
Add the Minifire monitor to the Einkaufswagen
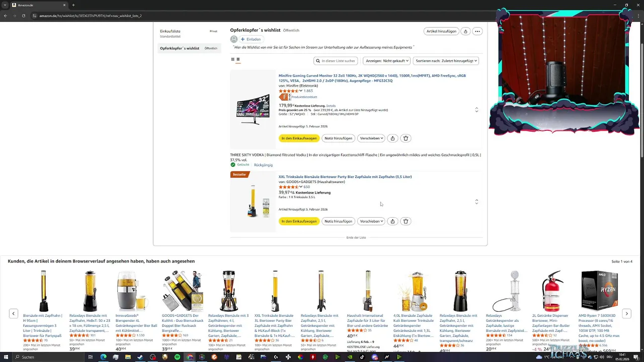(299, 138)
